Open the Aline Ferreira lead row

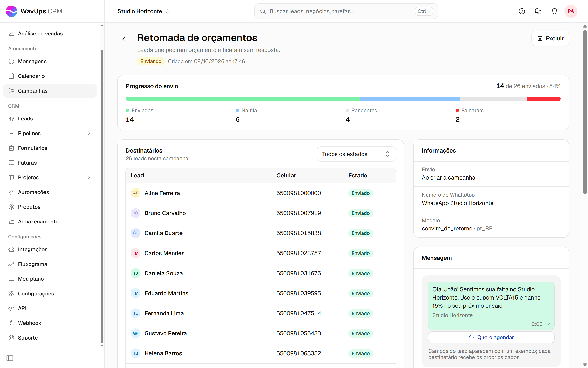tap(261, 193)
